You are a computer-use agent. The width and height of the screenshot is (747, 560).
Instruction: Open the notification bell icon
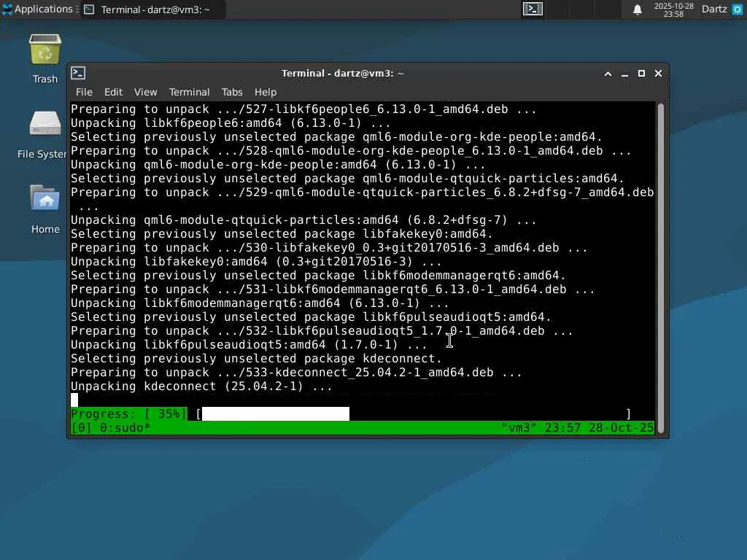coord(637,9)
